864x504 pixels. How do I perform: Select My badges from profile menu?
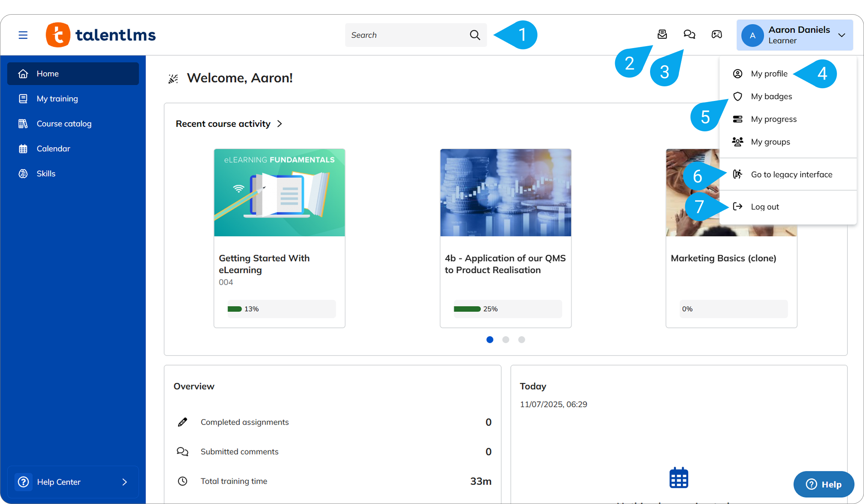tap(771, 96)
